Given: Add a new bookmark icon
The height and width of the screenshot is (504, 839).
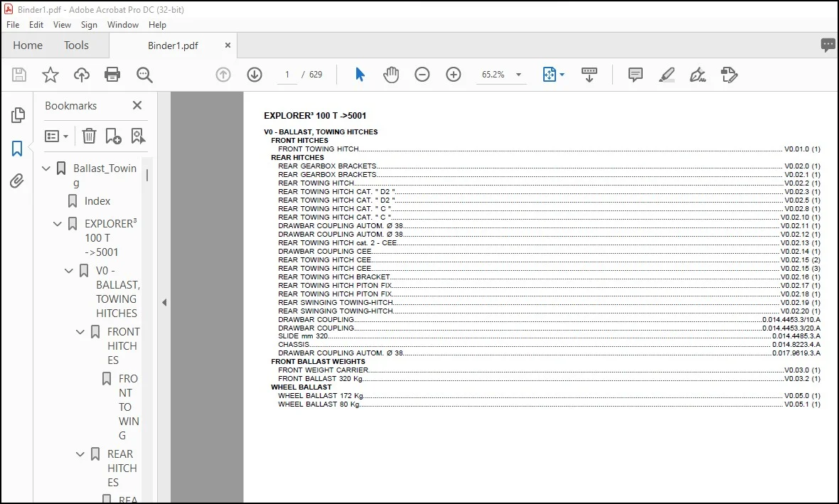Looking at the screenshot, I should point(113,136).
